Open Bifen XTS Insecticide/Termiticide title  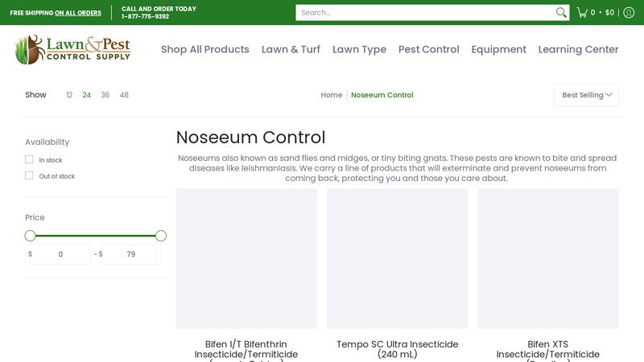[x=548, y=351]
